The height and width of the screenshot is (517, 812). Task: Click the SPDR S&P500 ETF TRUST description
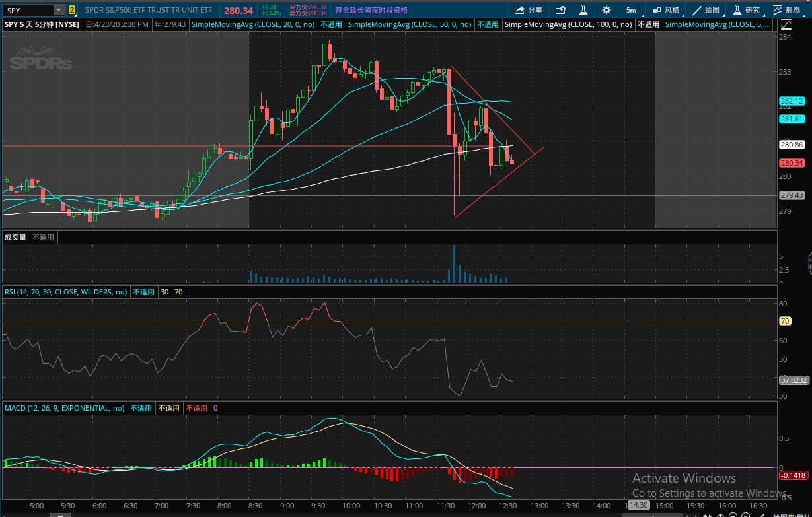click(x=148, y=10)
